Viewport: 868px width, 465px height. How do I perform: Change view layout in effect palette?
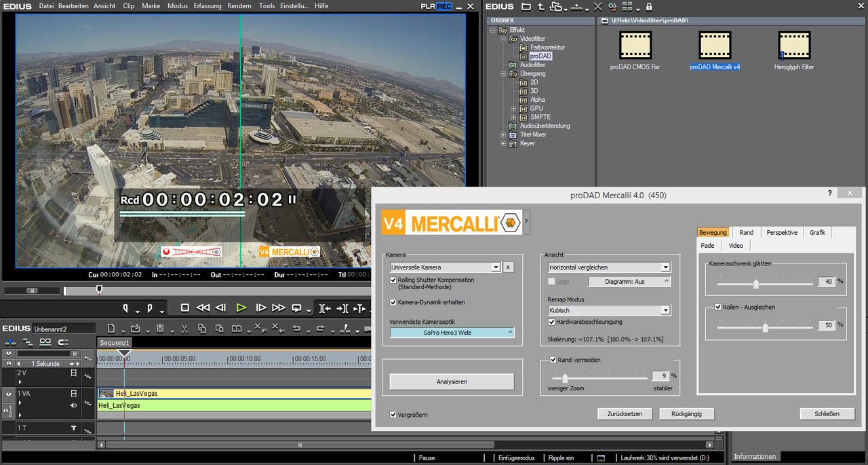tap(627, 6)
